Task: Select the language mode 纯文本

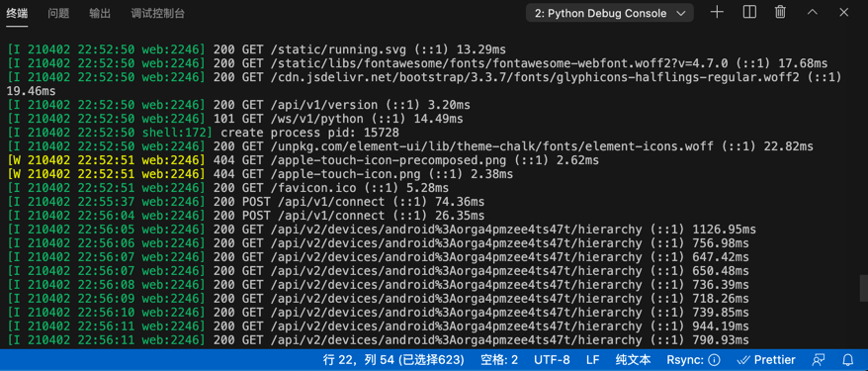Action: click(634, 360)
